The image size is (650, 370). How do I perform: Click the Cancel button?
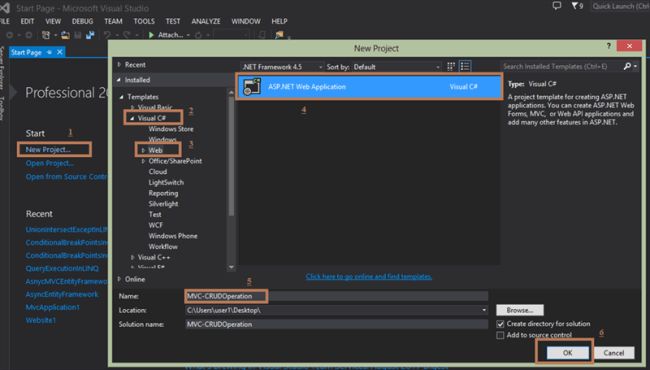pyautogui.click(x=614, y=353)
